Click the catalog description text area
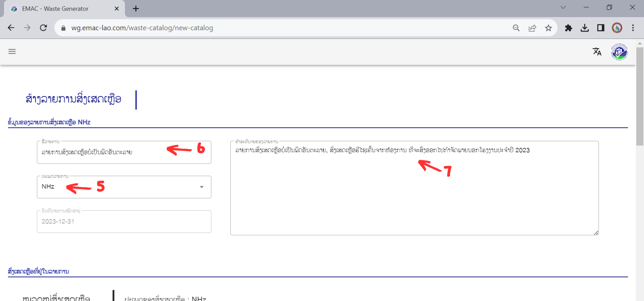The width and height of the screenshot is (644, 301). click(414, 193)
